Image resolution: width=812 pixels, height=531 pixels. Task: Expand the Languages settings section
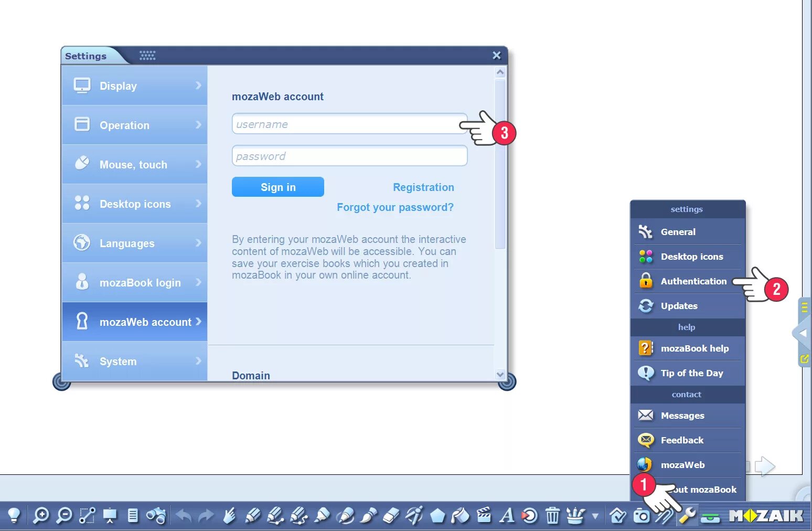click(x=134, y=243)
